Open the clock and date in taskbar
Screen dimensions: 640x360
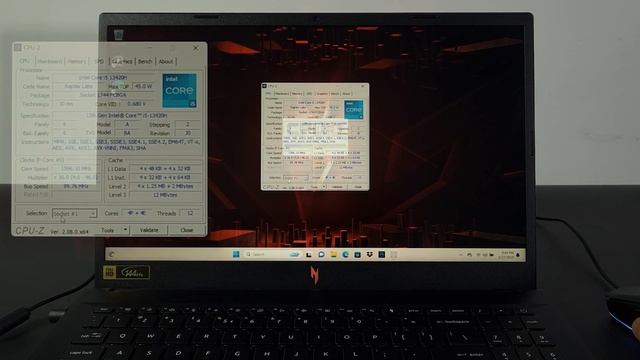(x=507, y=255)
